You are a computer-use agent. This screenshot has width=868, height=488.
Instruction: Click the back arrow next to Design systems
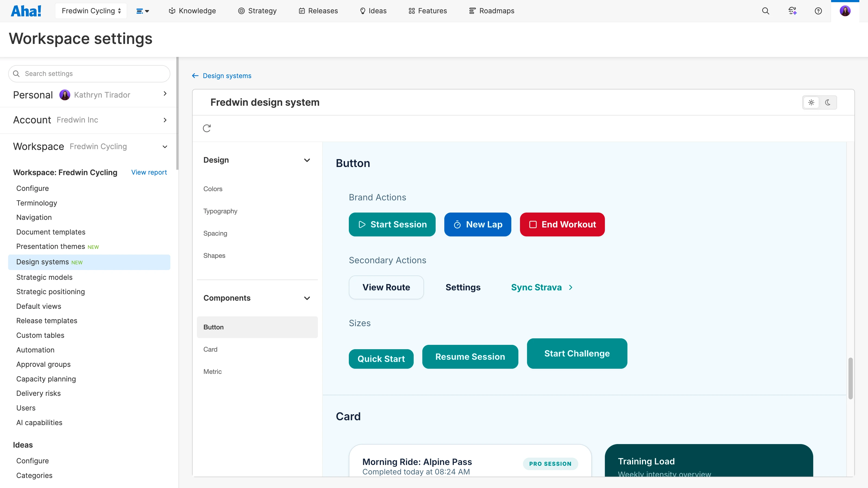click(x=195, y=76)
